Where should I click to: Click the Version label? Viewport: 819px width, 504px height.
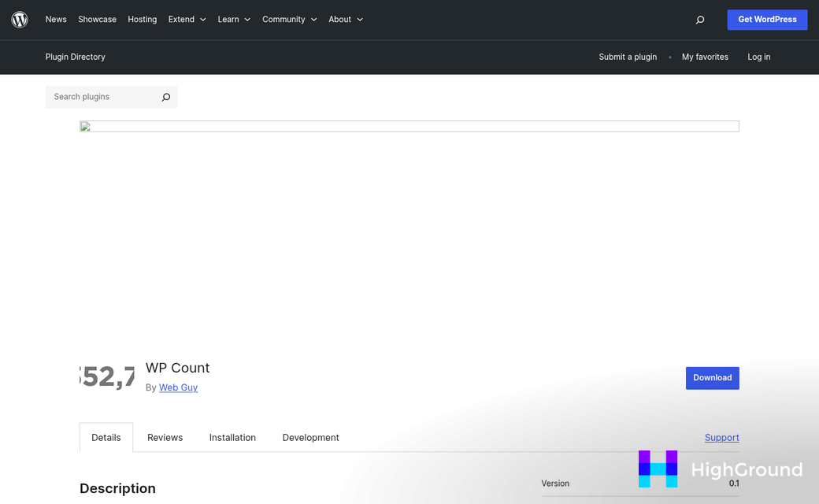pos(555,484)
